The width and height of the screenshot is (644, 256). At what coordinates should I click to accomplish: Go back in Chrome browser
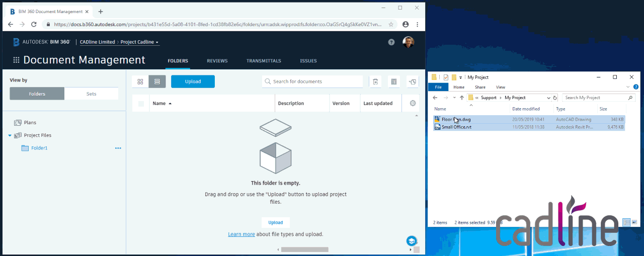point(11,24)
